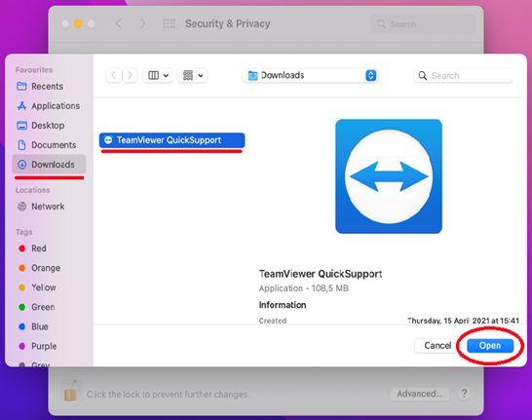Open Downloads in the sidebar
The image size is (532, 420).
[49, 165]
